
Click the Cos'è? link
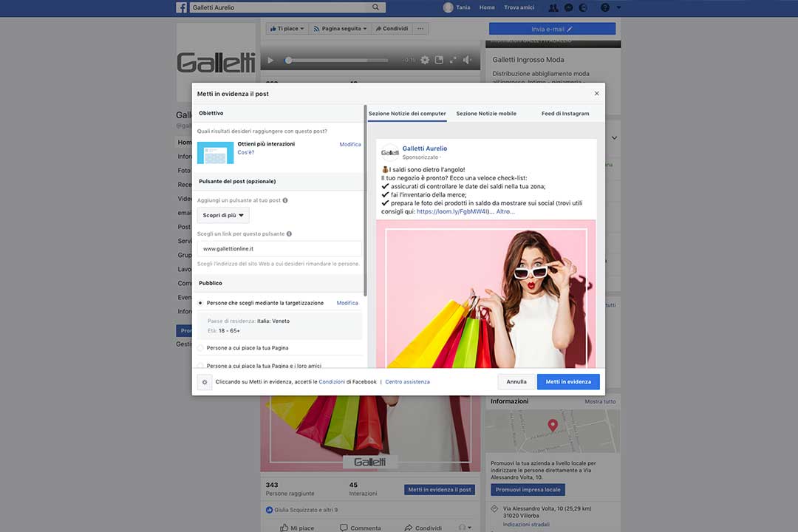[x=246, y=152]
